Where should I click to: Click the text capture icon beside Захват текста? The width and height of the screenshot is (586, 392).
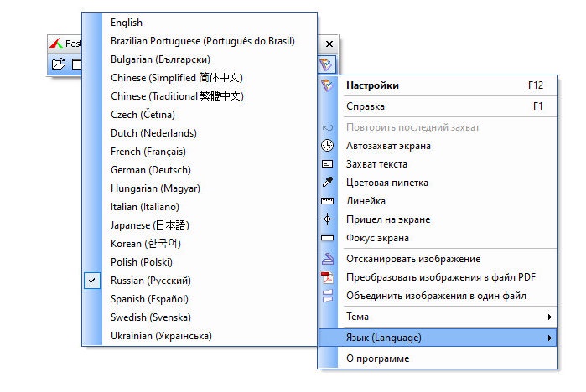[328, 164]
